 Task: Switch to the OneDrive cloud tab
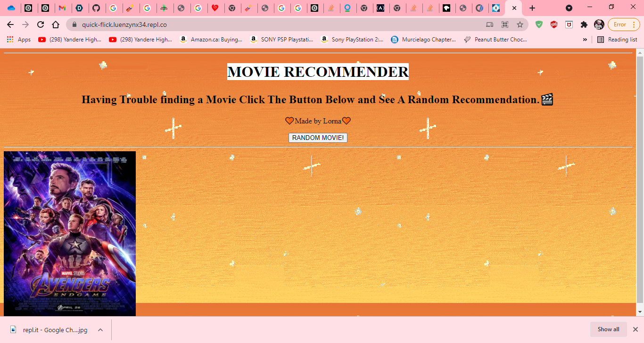(x=11, y=8)
